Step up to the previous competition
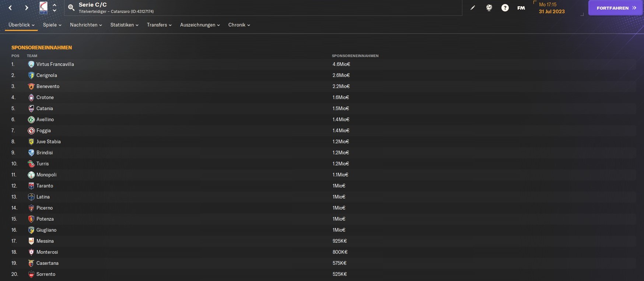 (x=55, y=5)
